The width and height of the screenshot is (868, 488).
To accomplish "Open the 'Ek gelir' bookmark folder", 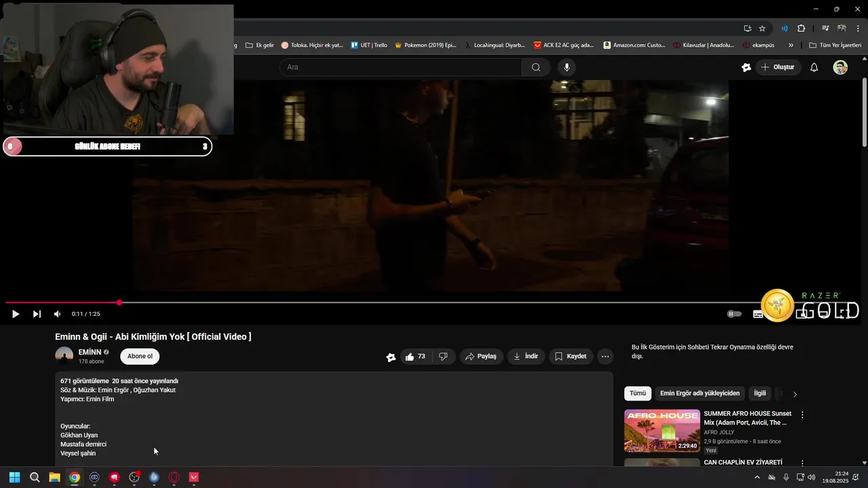I will point(260,45).
